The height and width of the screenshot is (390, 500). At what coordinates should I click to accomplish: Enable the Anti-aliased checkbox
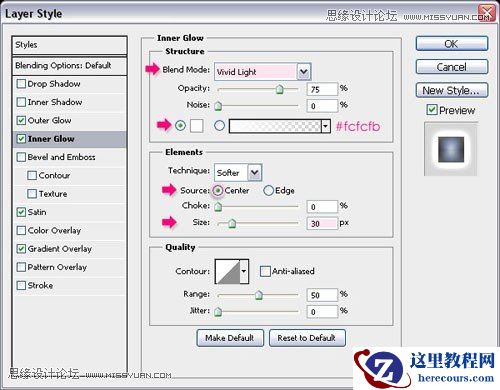(x=265, y=271)
